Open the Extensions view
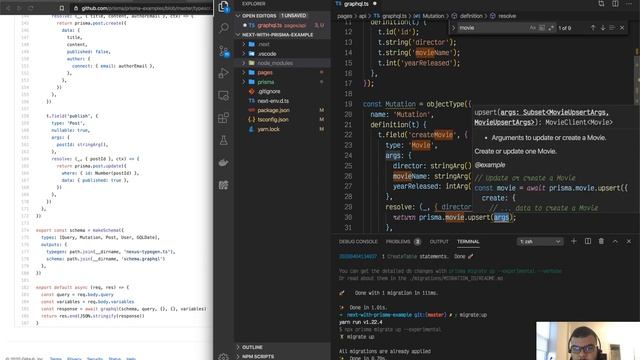This screenshot has width=640, height=360. pos(224,118)
